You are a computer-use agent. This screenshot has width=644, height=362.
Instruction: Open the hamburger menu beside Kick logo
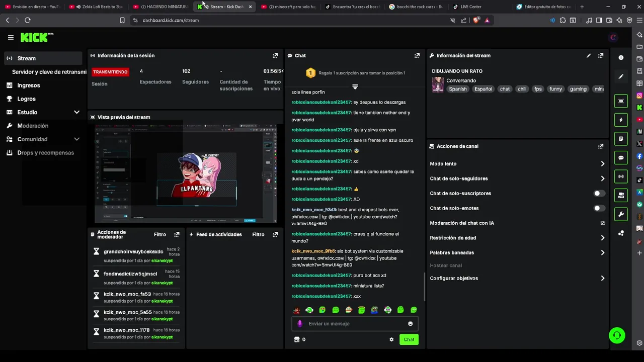pos(11,37)
